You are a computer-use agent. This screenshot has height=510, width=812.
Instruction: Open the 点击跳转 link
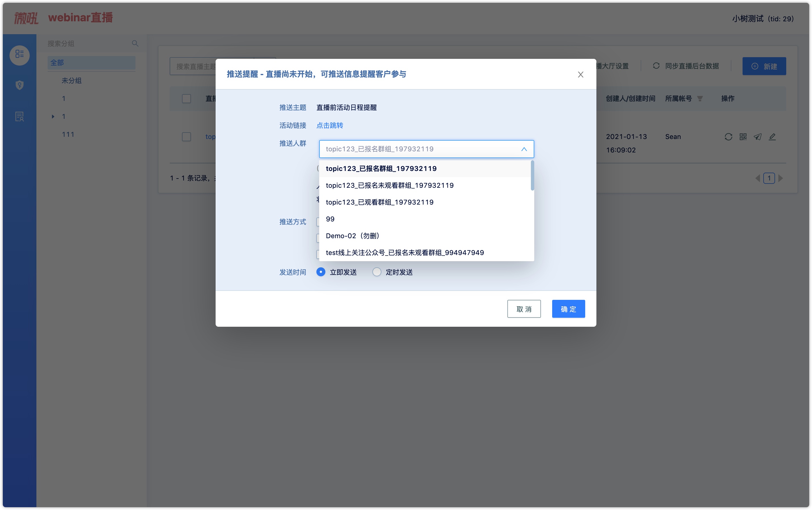point(330,126)
